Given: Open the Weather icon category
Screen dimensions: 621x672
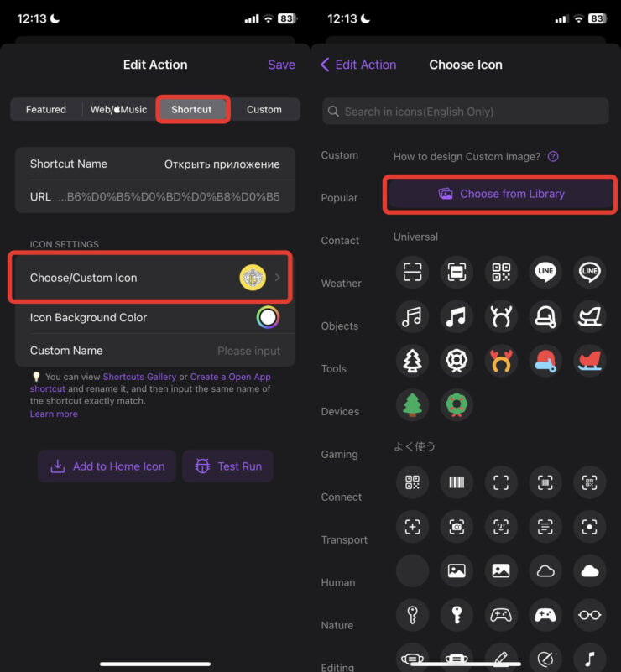Looking at the screenshot, I should 342,284.
